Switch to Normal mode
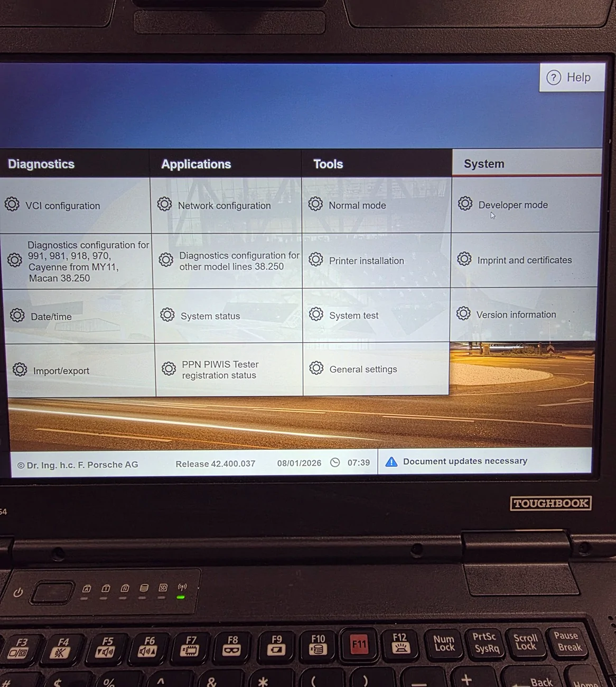616x687 pixels. (x=377, y=205)
